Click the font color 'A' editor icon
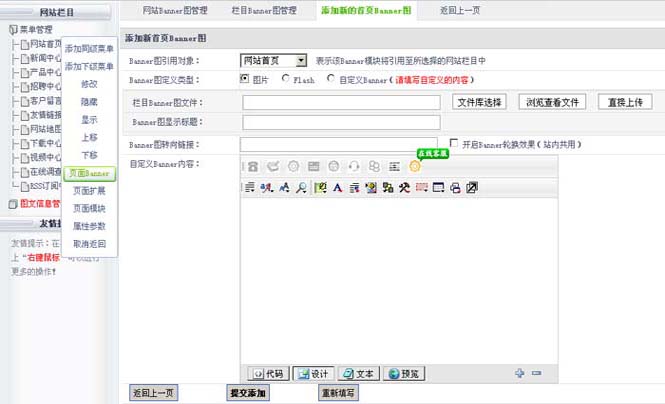The width and height of the screenshot is (665, 404). coord(337,187)
